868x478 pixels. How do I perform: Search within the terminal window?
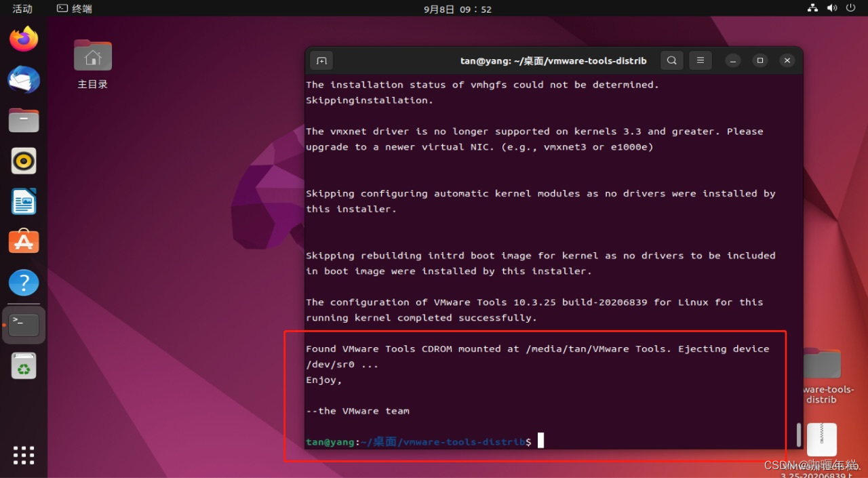[x=671, y=60]
